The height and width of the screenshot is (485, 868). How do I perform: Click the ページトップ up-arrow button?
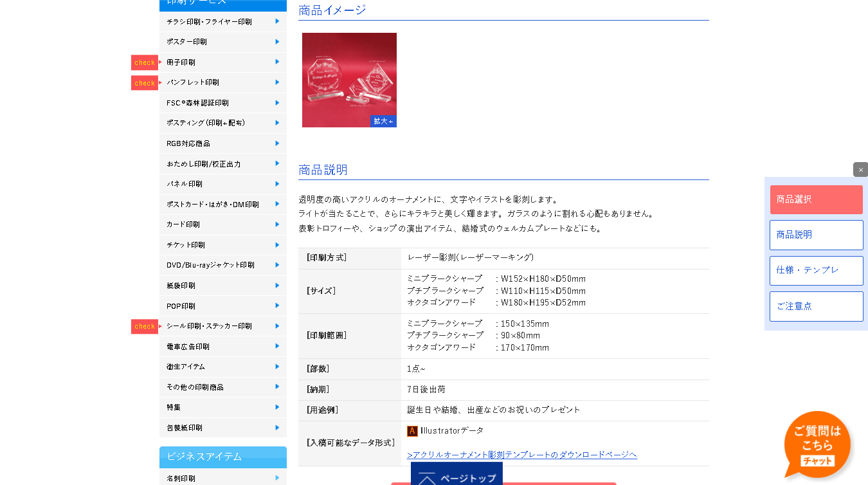tap(457, 476)
